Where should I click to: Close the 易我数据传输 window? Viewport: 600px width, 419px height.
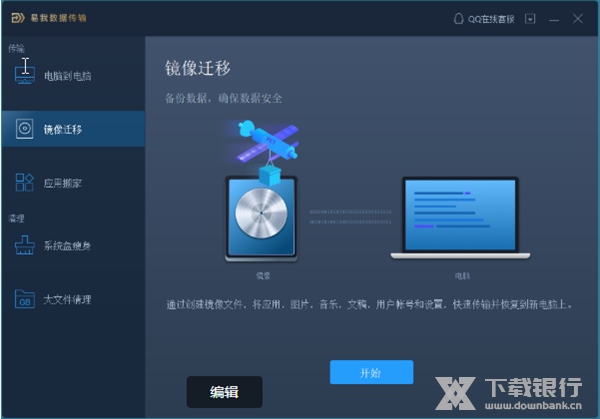pyautogui.click(x=578, y=19)
